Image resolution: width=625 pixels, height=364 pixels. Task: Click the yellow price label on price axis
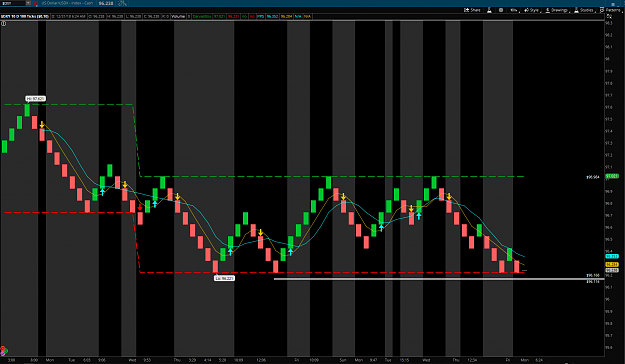click(x=612, y=264)
